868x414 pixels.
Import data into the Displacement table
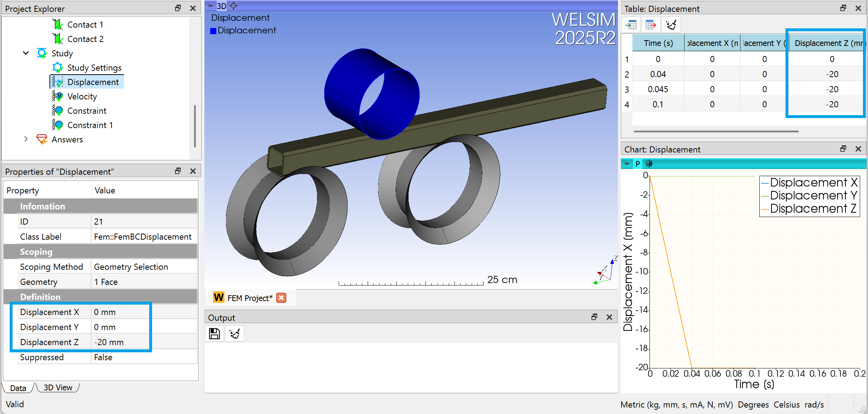(632, 24)
